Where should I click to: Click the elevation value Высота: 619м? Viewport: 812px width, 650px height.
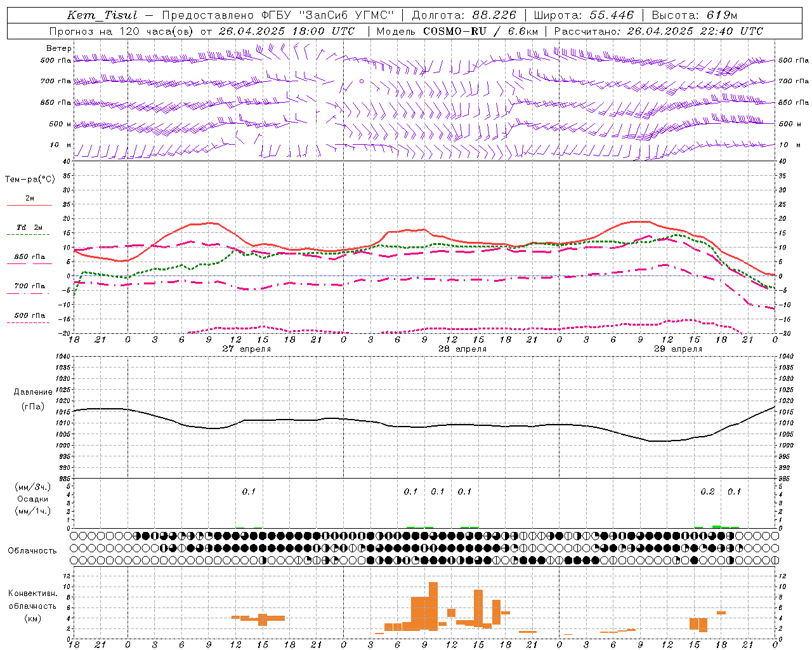point(695,15)
